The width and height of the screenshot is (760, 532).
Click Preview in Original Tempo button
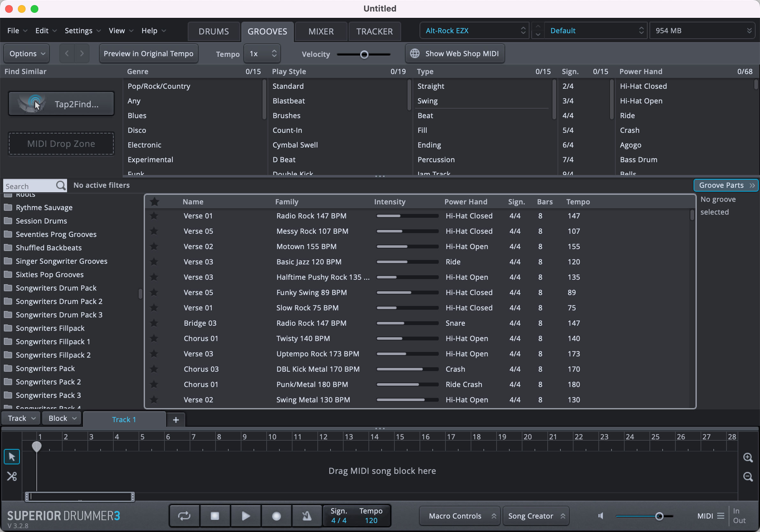coord(148,54)
